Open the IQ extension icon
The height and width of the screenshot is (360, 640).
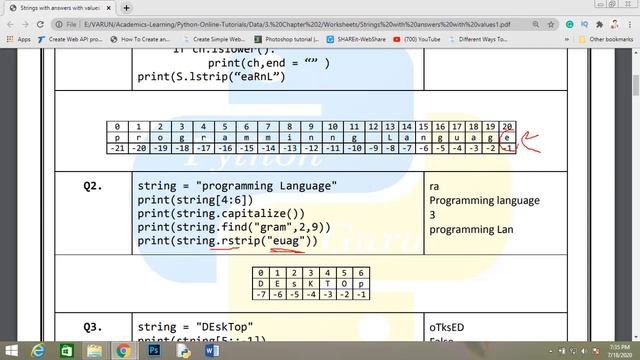tap(584, 24)
